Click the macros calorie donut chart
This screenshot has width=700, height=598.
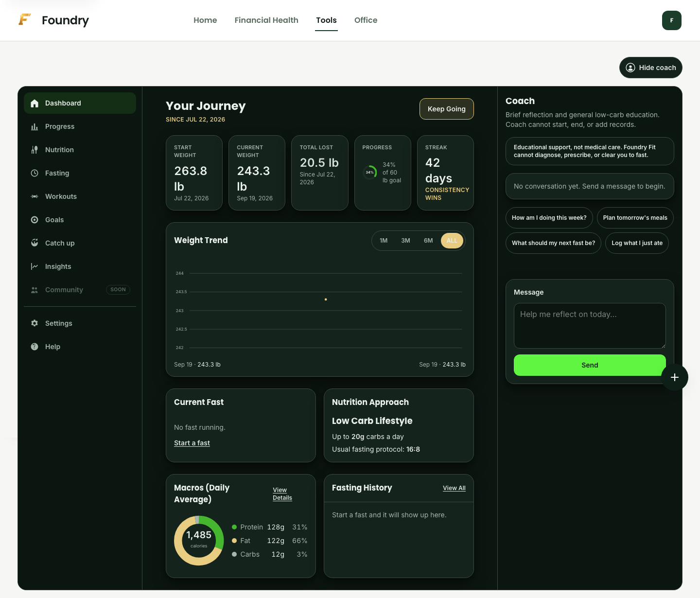199,541
